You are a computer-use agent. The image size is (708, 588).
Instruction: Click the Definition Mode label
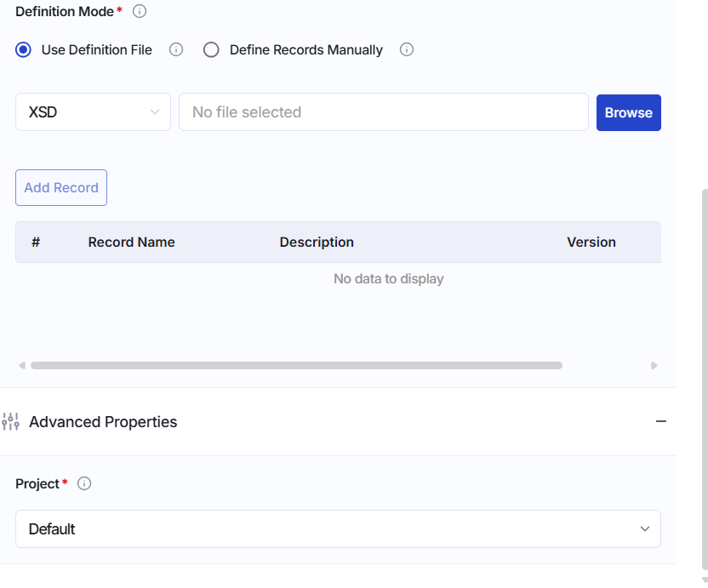pyautogui.click(x=65, y=11)
